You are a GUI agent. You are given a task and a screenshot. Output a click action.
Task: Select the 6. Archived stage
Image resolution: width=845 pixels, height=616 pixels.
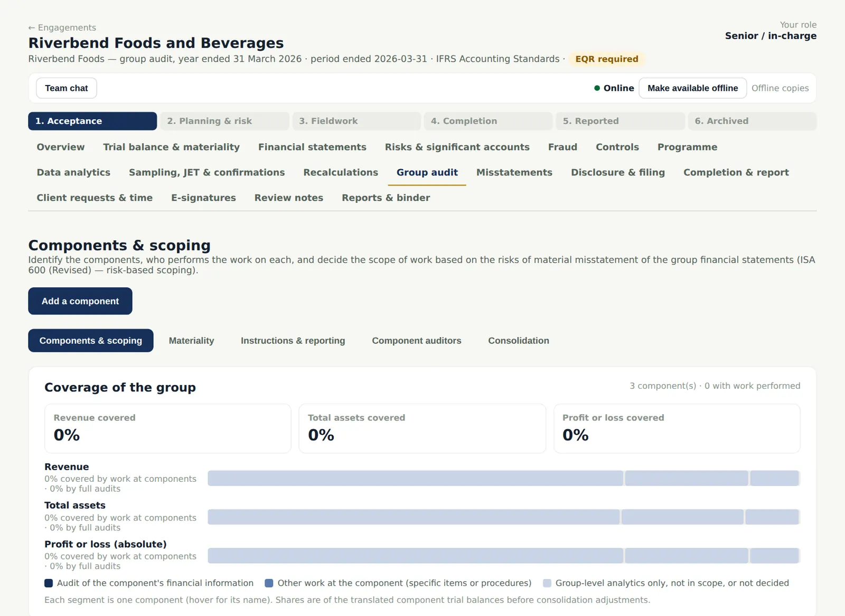(752, 121)
